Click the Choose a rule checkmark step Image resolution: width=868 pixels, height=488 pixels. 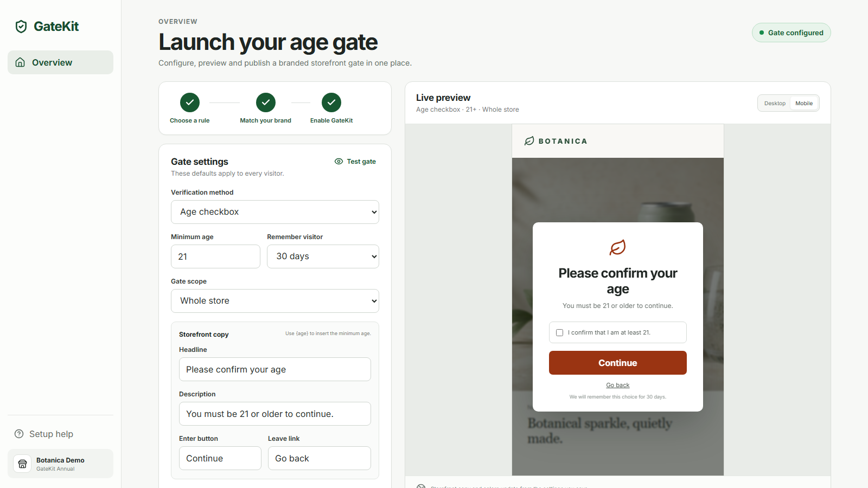click(x=190, y=102)
